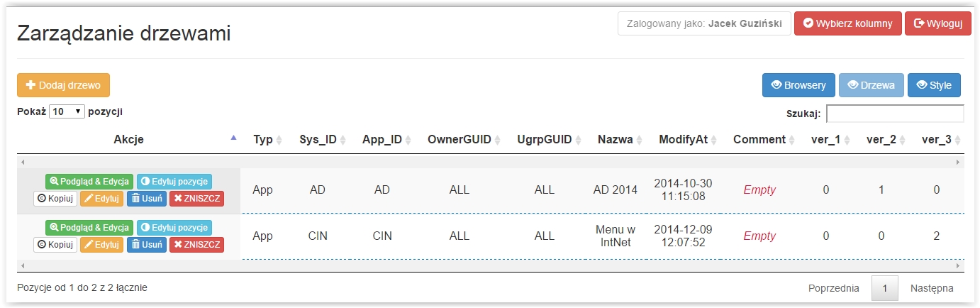
Task: Open the Pokaż positions count dropdown
Action: click(x=67, y=111)
